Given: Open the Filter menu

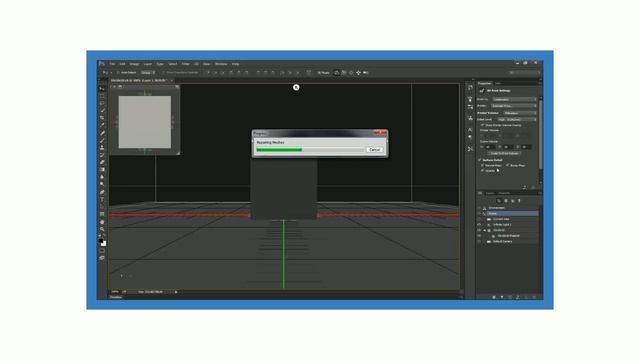Looking at the screenshot, I should point(186,64).
